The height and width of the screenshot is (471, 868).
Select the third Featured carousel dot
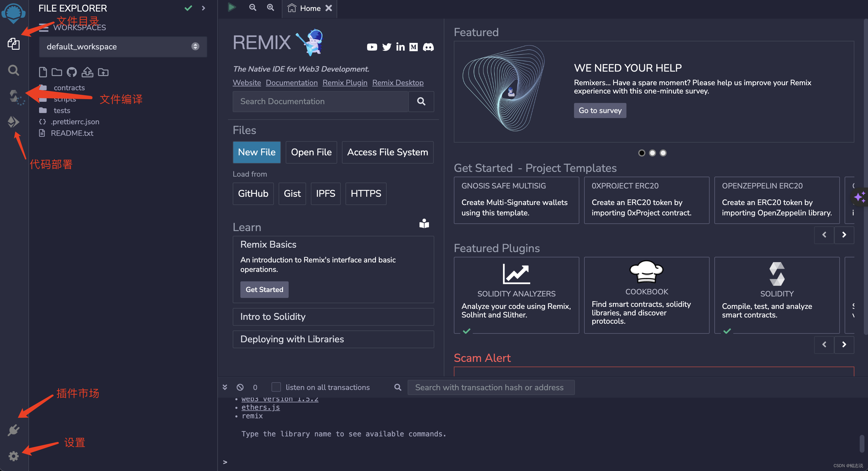(663, 153)
